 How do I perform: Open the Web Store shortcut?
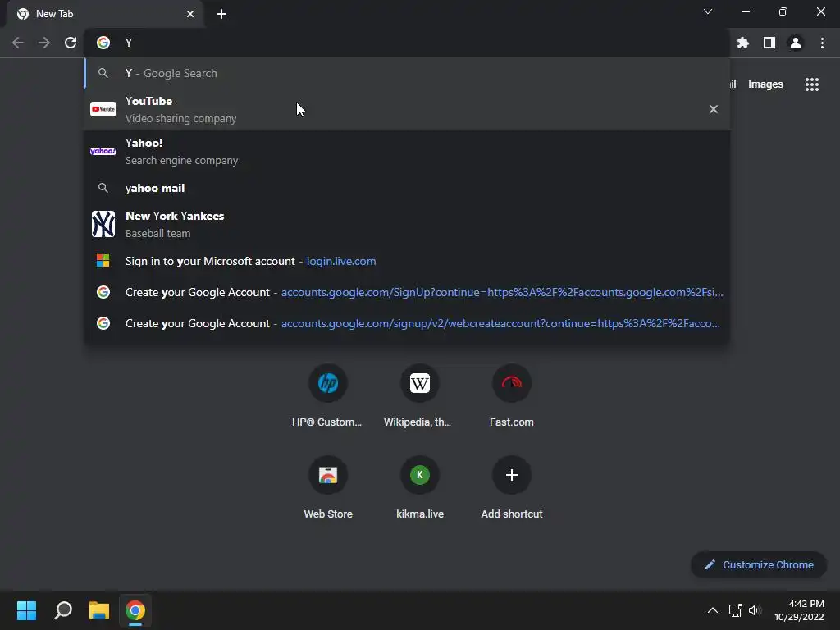(328, 486)
